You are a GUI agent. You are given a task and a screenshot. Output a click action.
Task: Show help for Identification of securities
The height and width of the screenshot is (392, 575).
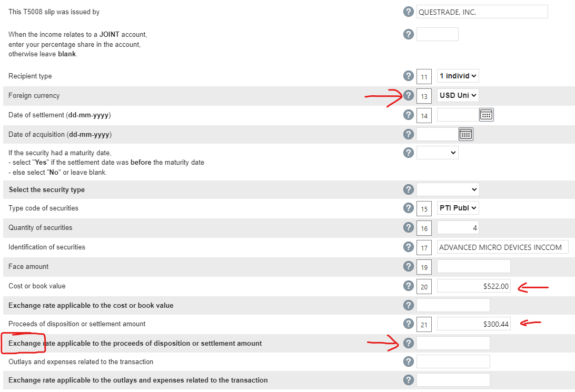[x=408, y=247]
